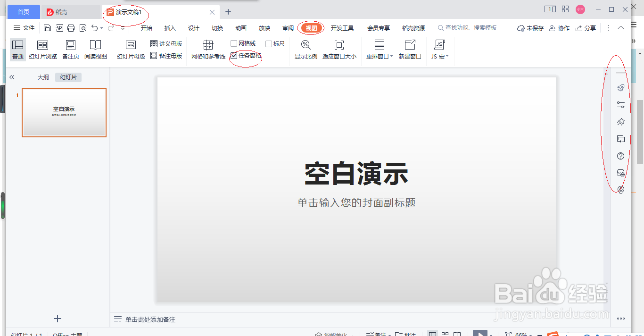
Task: Click 新建窗口 to open new window
Action: 410,49
